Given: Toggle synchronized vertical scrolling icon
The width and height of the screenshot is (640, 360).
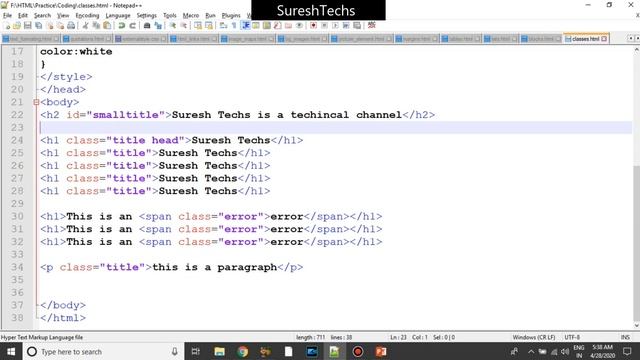Looking at the screenshot, I should [x=198, y=26].
